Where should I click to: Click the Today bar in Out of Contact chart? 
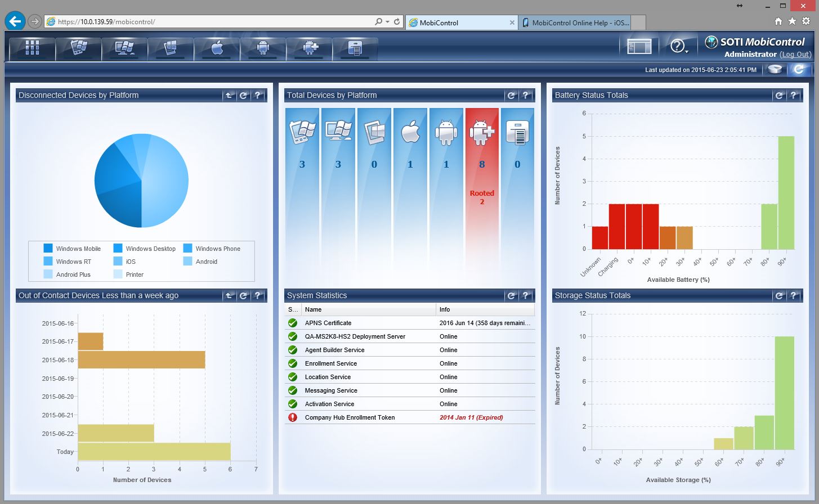click(x=154, y=452)
